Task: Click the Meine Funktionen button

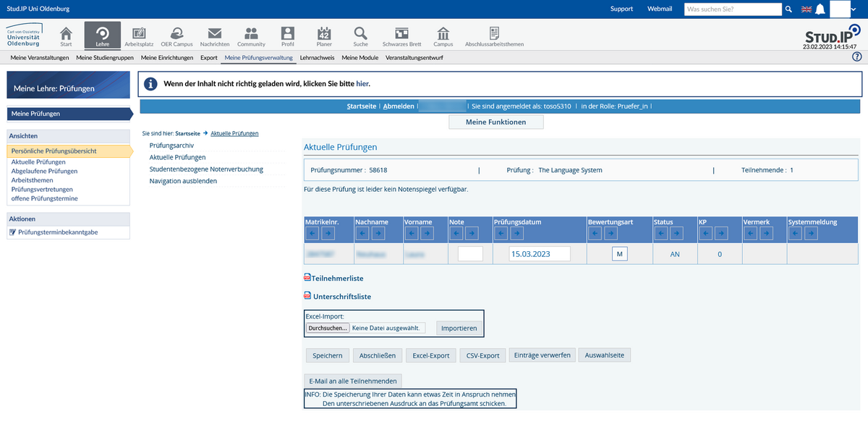Action: (x=495, y=122)
